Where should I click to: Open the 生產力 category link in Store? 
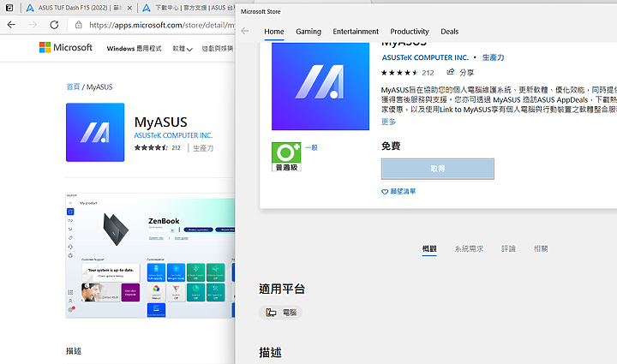pyautogui.click(x=493, y=57)
